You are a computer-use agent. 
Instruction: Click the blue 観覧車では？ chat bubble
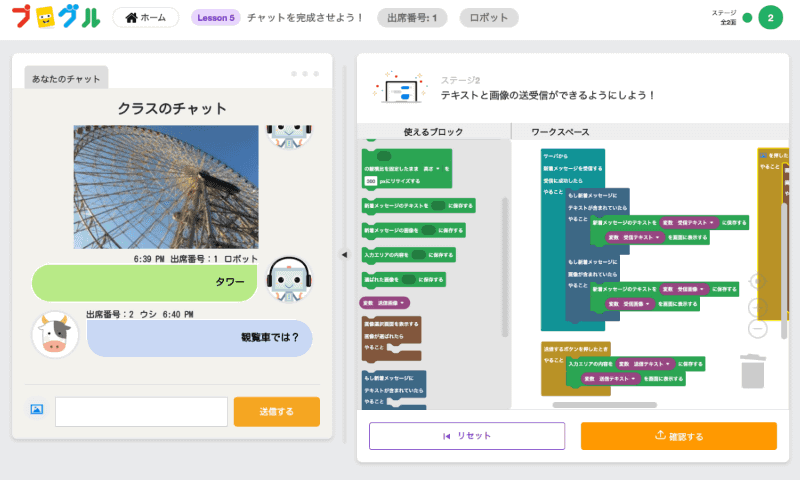[199, 338]
